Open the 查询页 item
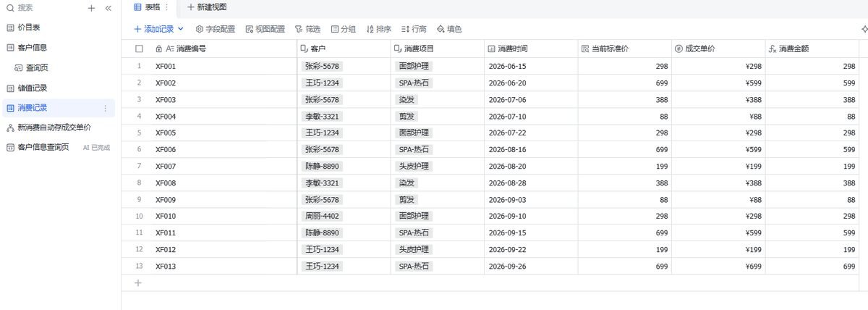This screenshot has width=868, height=310. [x=37, y=67]
